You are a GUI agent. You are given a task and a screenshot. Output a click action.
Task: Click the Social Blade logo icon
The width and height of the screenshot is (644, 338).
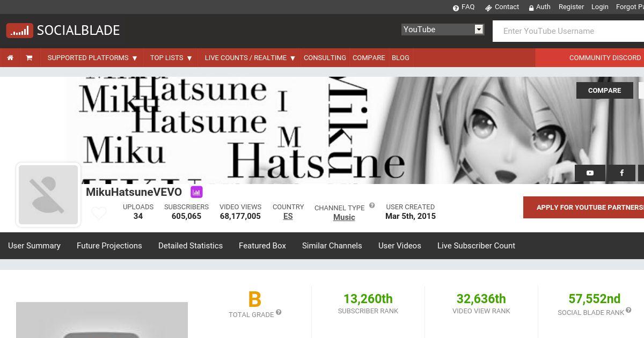(19, 31)
